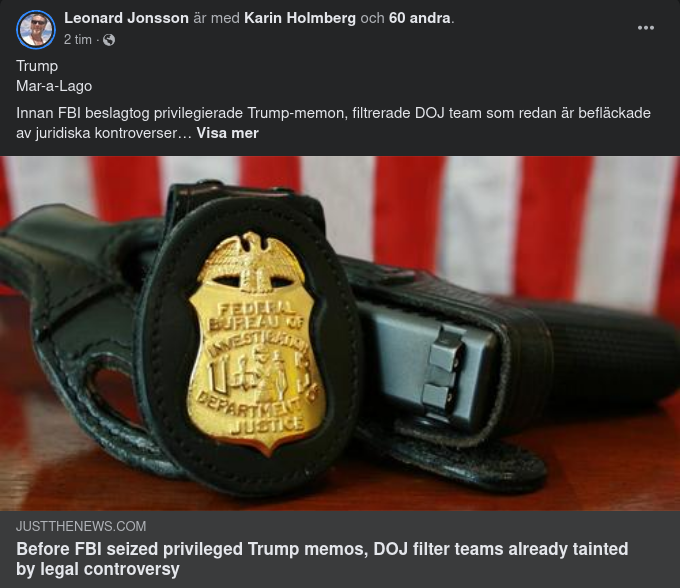Click "av juridiska kontroverser" text line

click(x=103, y=133)
